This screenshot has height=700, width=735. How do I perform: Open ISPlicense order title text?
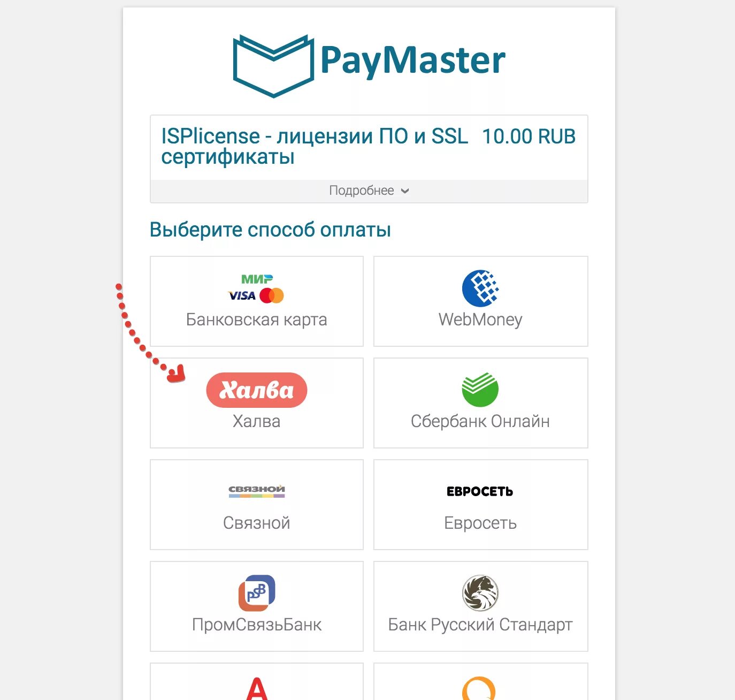coord(315,146)
